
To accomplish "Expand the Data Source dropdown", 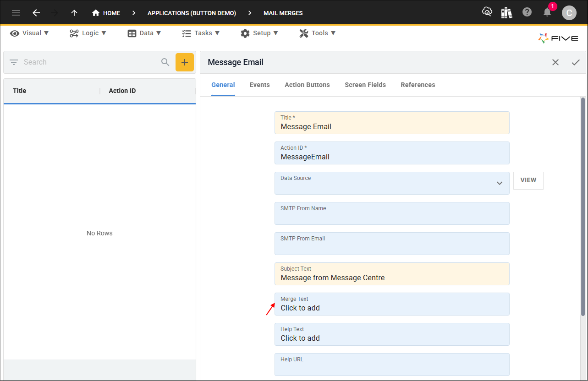I will point(500,183).
